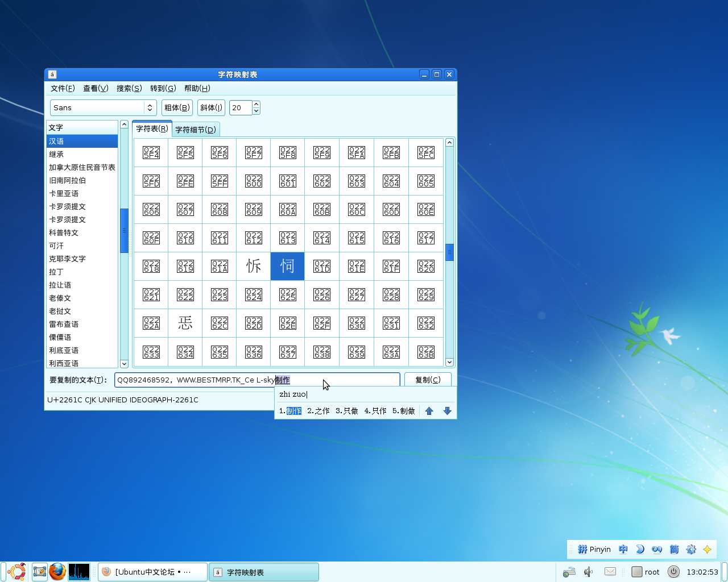Toggle the 斜体(I) italic button

click(211, 107)
